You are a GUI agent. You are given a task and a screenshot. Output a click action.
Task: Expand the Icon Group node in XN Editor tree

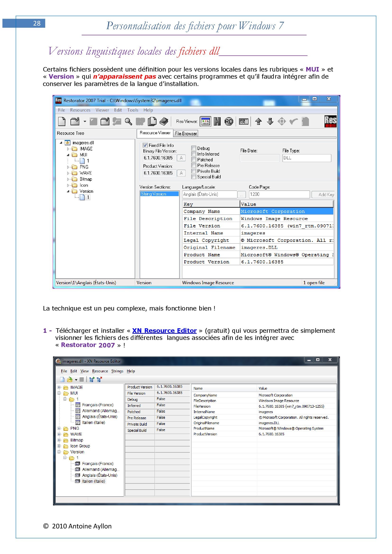coord(59,446)
